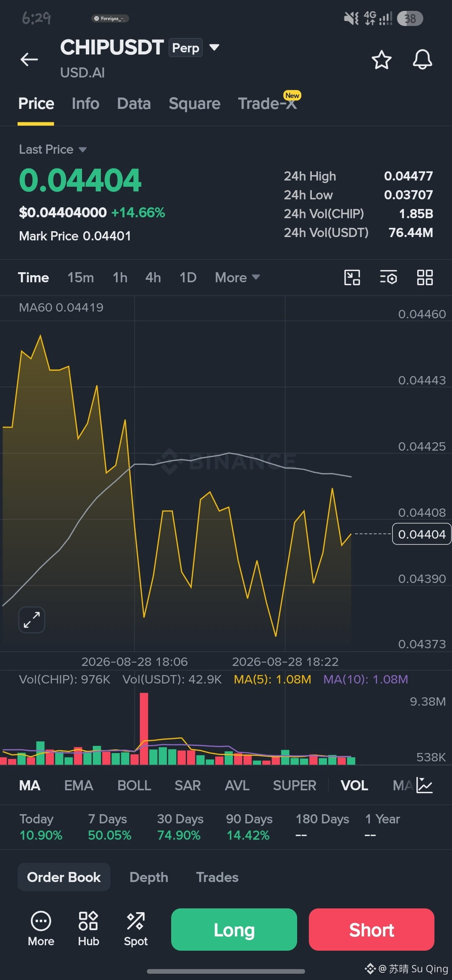Select the 1D interval
Image resolution: width=452 pixels, height=980 pixels.
pos(188,277)
